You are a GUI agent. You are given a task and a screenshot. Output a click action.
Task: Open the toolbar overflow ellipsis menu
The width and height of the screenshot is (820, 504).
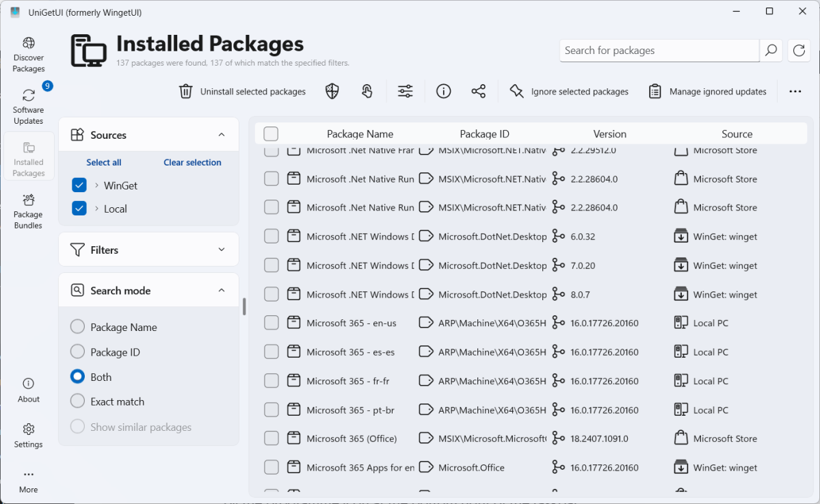[x=795, y=92]
